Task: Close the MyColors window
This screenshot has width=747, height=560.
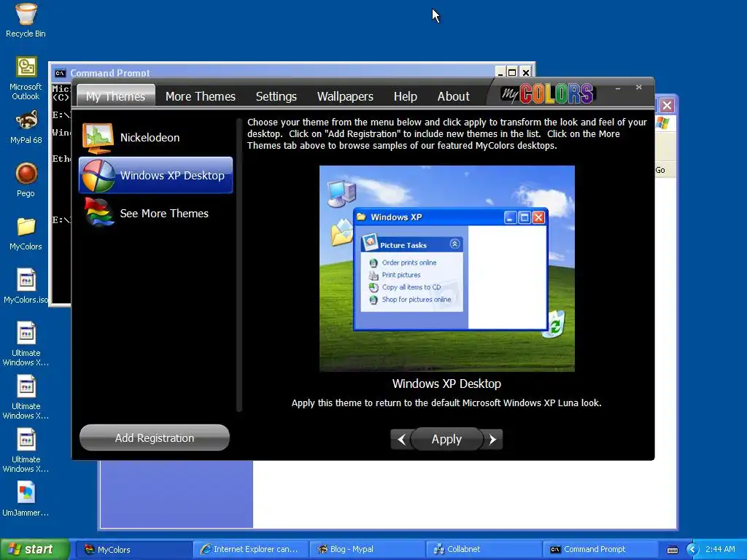Action: click(639, 87)
